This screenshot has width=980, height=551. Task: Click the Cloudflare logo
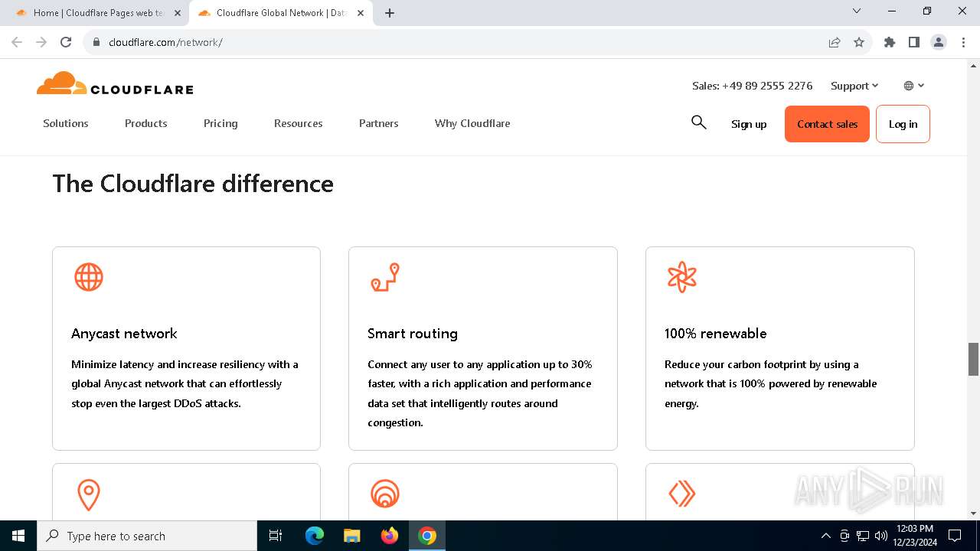coord(115,83)
